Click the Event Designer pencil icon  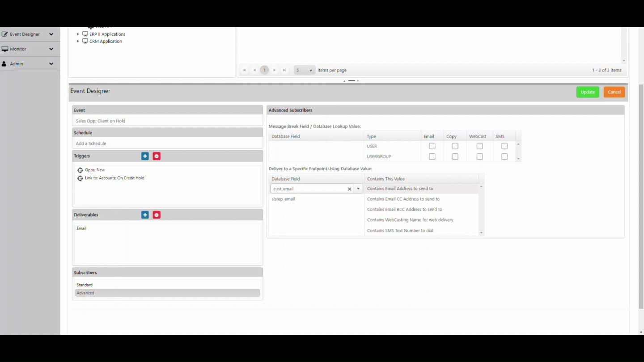point(4,34)
